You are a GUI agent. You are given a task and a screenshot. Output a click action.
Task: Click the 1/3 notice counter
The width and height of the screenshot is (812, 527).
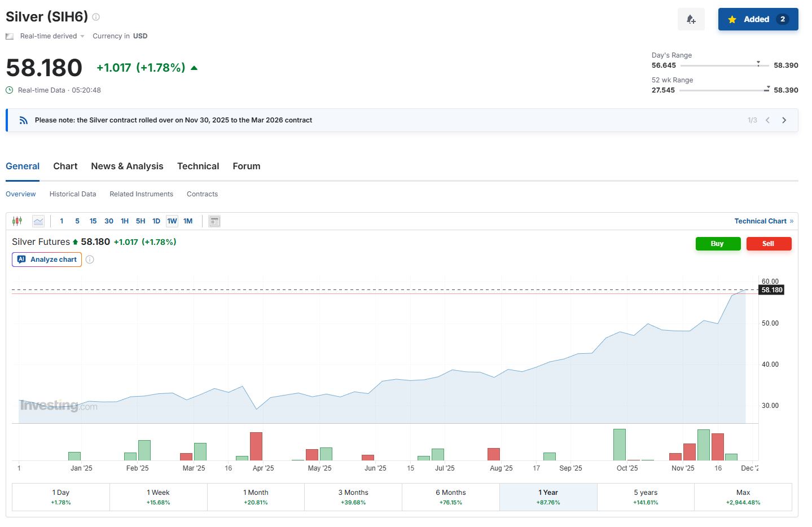coord(752,120)
